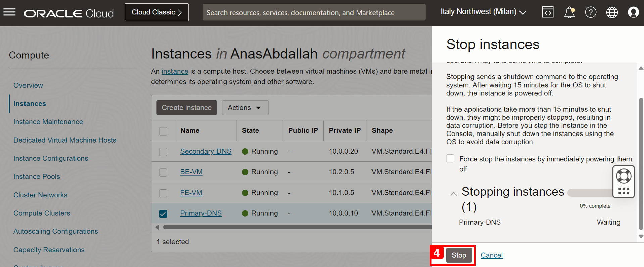Follow the 'instance' documentation link
Screen dimensions: 644x267
pos(175,71)
